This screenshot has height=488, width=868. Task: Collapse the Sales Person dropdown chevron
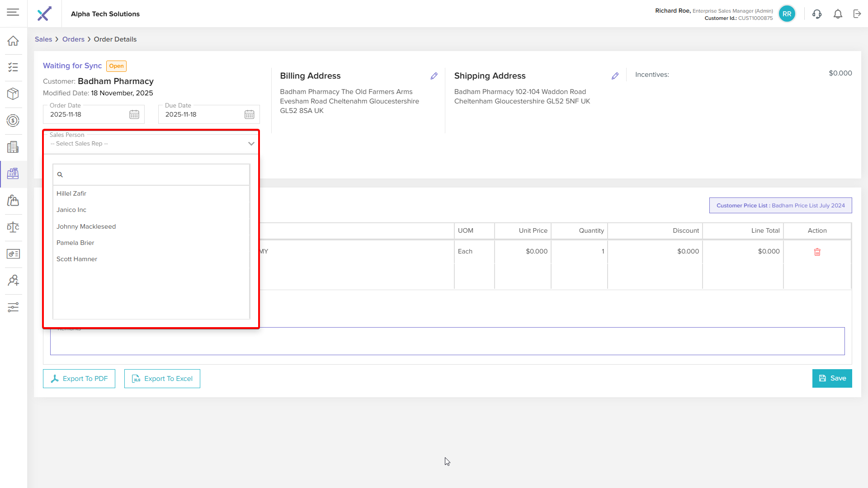(251, 144)
